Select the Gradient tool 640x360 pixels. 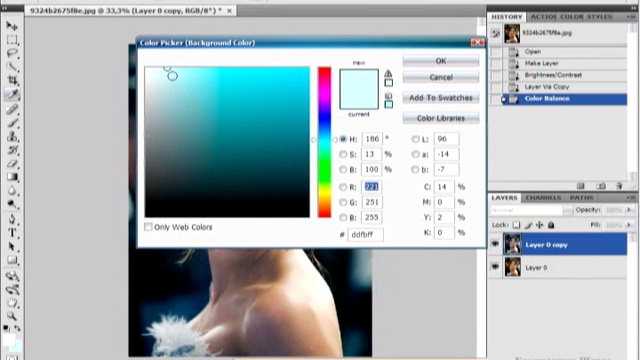click(12, 177)
